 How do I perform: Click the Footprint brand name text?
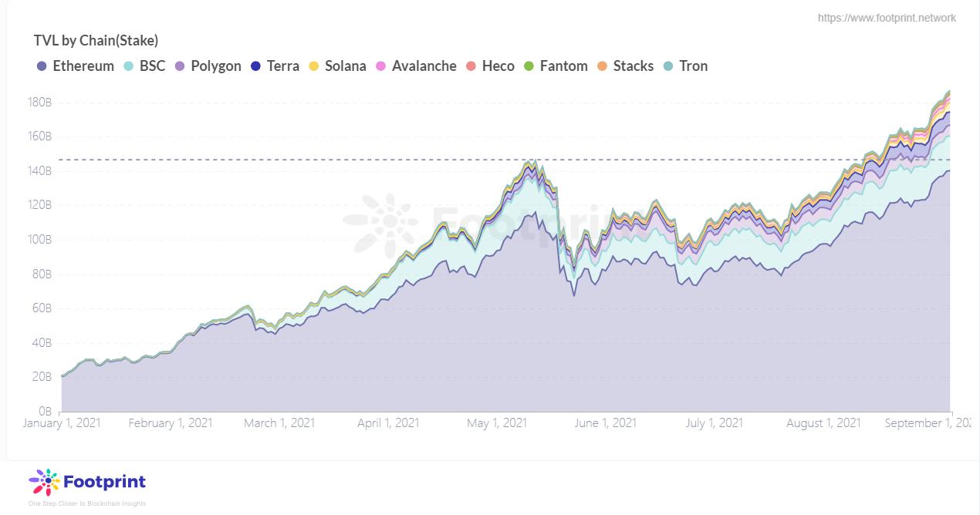point(104,482)
